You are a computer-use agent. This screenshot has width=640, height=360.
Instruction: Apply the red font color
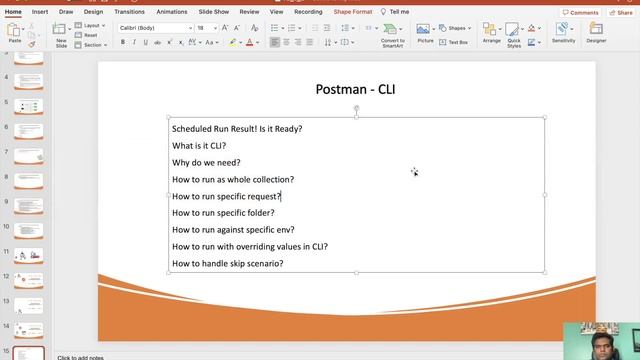tap(249, 42)
